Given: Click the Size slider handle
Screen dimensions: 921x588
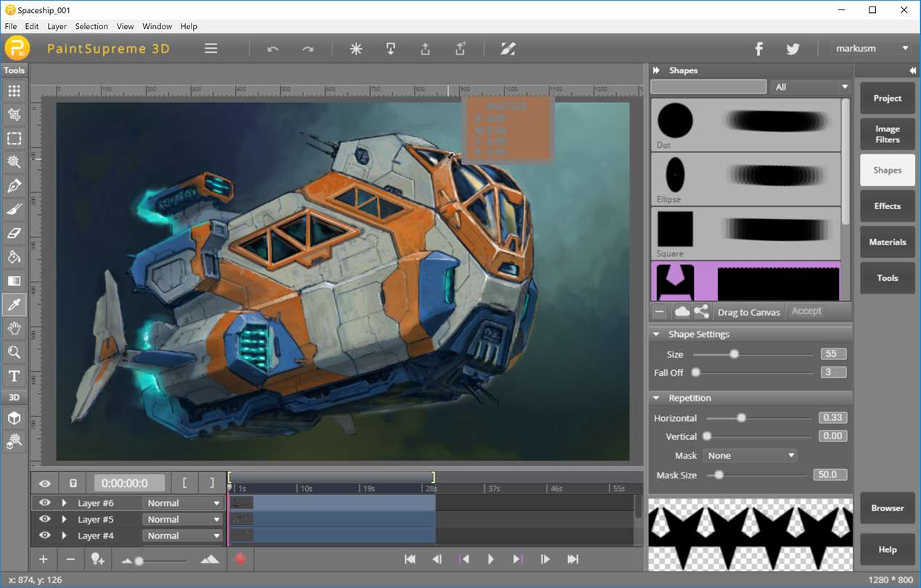Looking at the screenshot, I should click(x=734, y=354).
